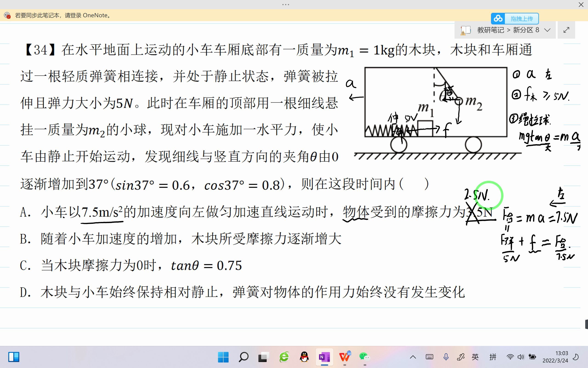Open QQ penguin app on taskbar
The image size is (588, 368).
[304, 357]
